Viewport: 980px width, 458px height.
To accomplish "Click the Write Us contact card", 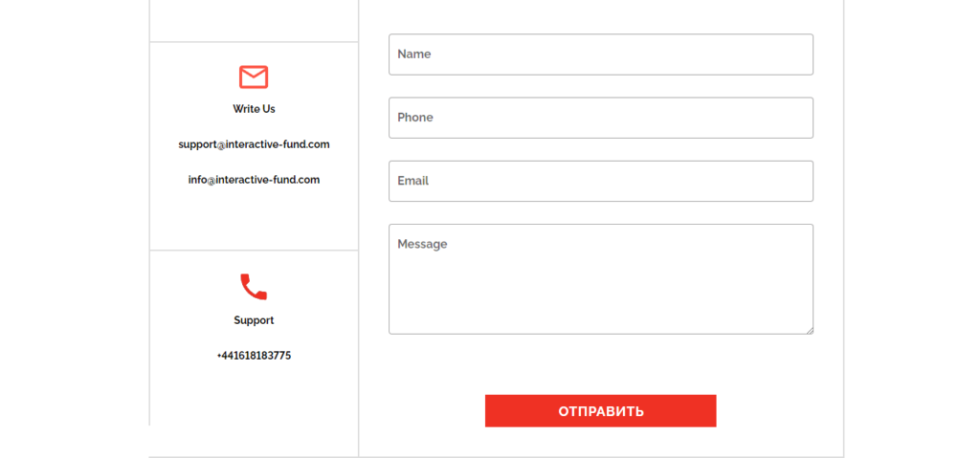I will pyautogui.click(x=254, y=146).
